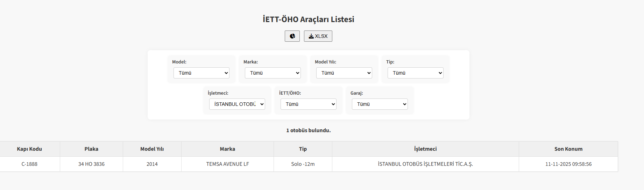Click the 34 HO 3836 plate cell
This screenshot has height=190, width=644.
91,164
